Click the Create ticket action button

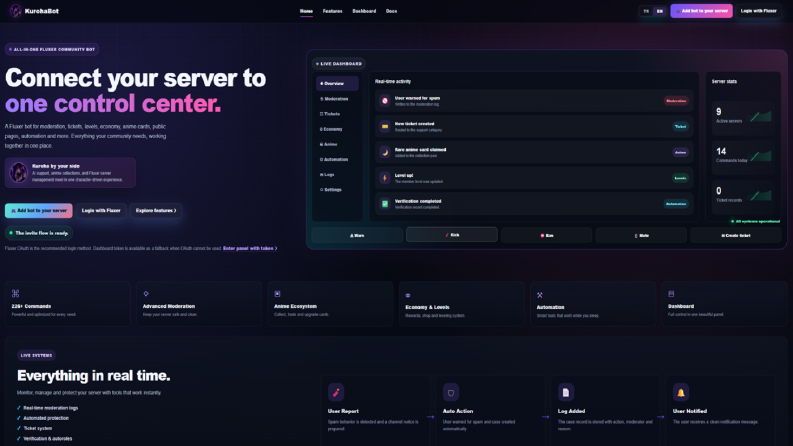point(736,235)
